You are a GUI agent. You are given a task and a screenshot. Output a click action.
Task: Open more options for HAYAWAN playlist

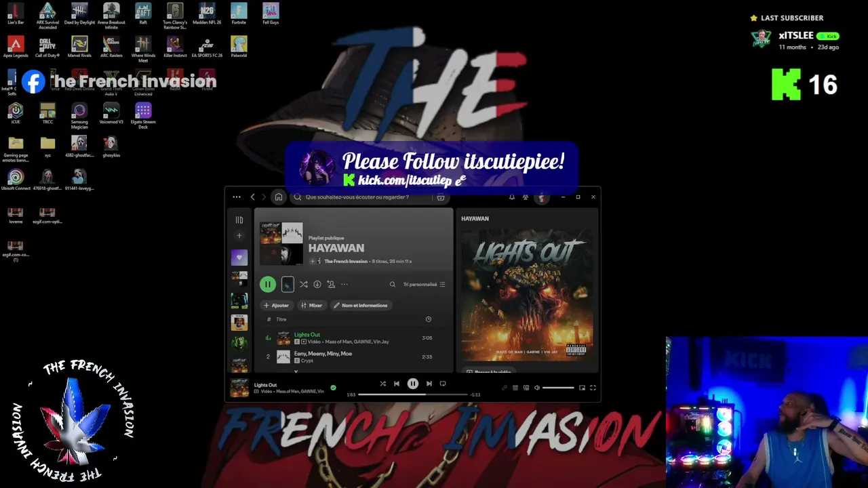point(344,285)
